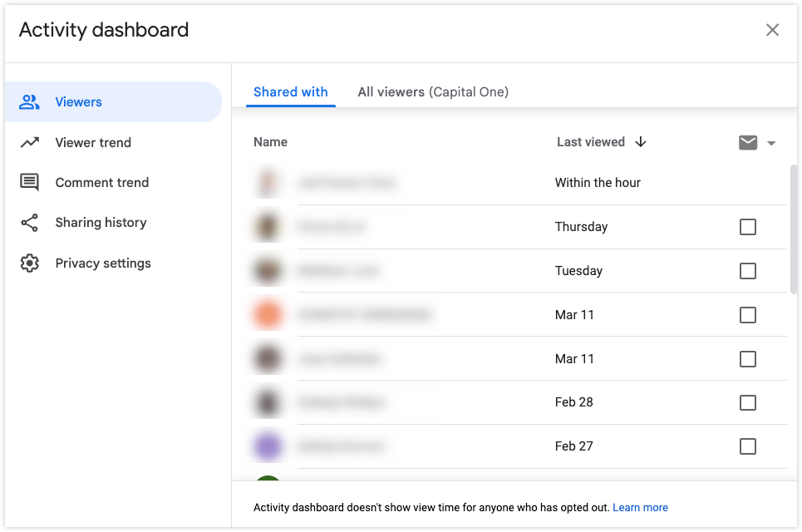
Task: Select the Viewers icon in the sidebar
Action: tap(30, 101)
